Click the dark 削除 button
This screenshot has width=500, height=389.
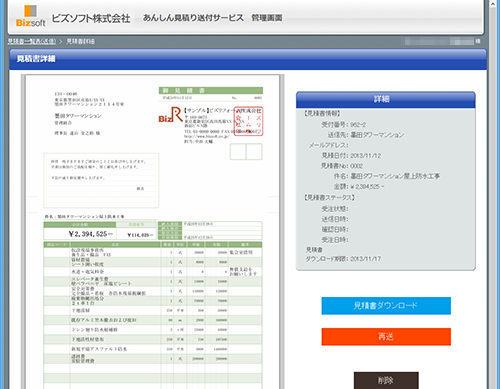click(x=386, y=380)
